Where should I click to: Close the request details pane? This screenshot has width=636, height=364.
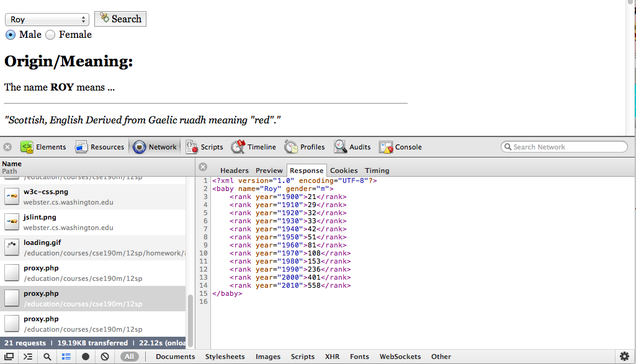tap(204, 167)
